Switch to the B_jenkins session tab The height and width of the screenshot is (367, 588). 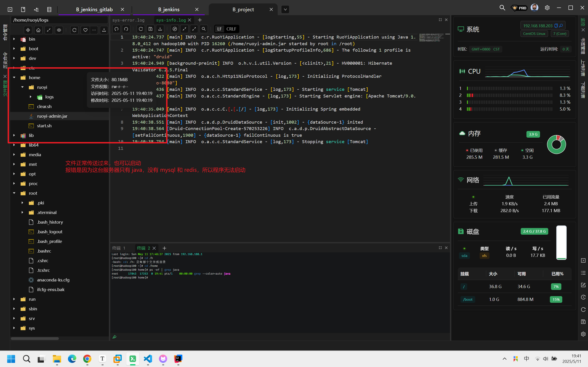(x=169, y=10)
